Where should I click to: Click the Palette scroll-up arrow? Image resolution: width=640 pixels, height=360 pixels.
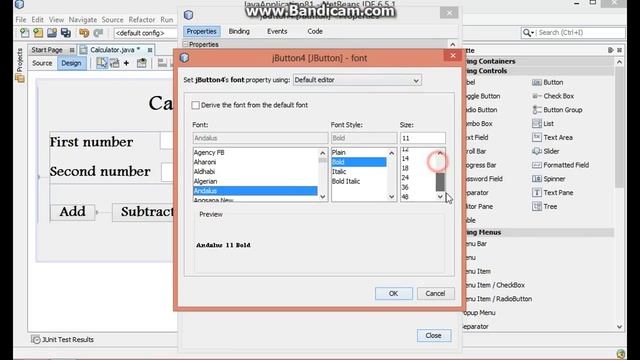click(x=620, y=62)
